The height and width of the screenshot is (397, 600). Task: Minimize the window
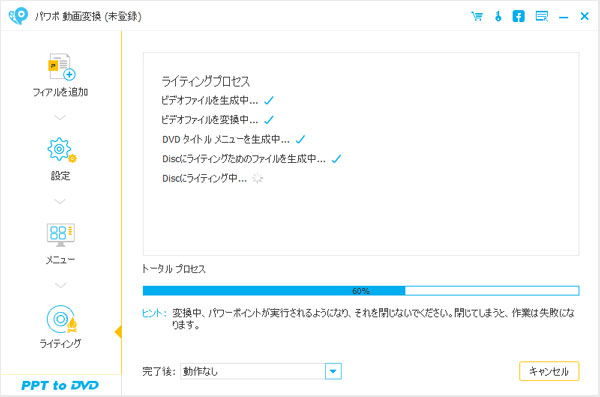coord(563,17)
